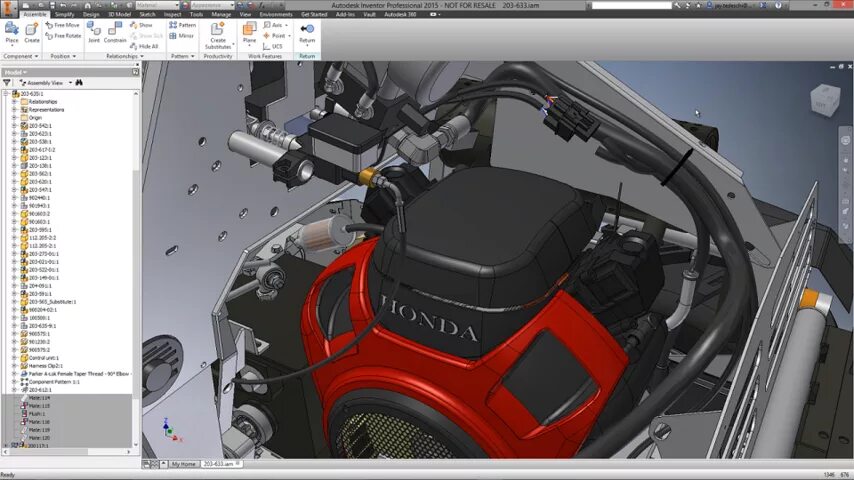Switch to the 3D Model ribbon tab
Image resolution: width=854 pixels, height=480 pixels.
(x=119, y=15)
